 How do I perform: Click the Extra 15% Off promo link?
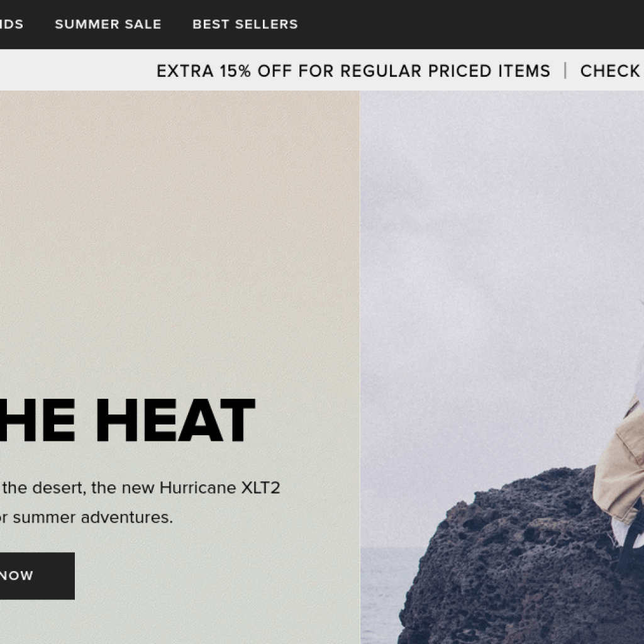click(353, 71)
